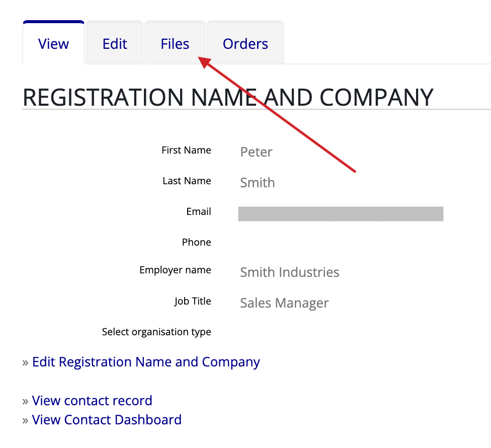Open View Contact Dashboard link

click(x=107, y=420)
